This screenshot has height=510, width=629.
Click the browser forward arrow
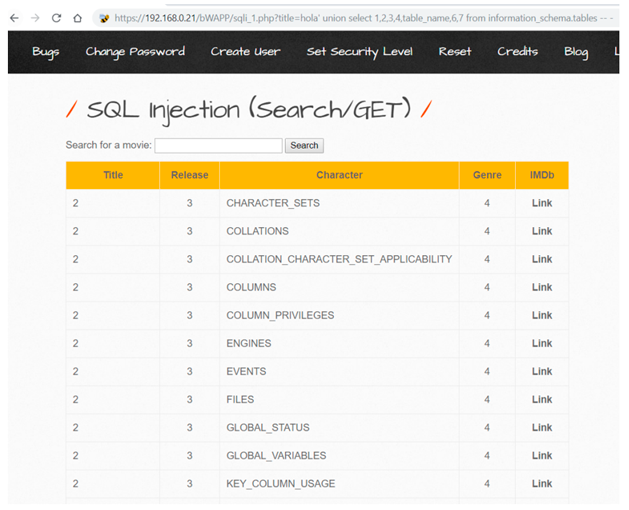pyautogui.click(x=35, y=18)
